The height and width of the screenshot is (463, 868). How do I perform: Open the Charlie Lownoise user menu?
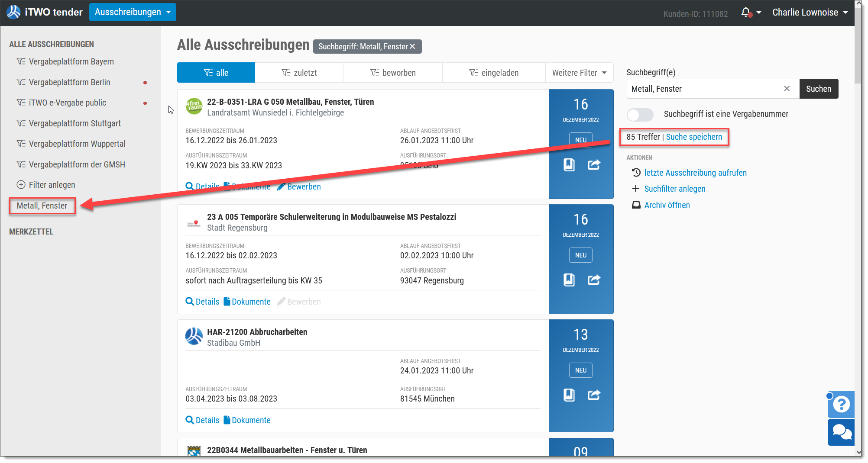[810, 13]
